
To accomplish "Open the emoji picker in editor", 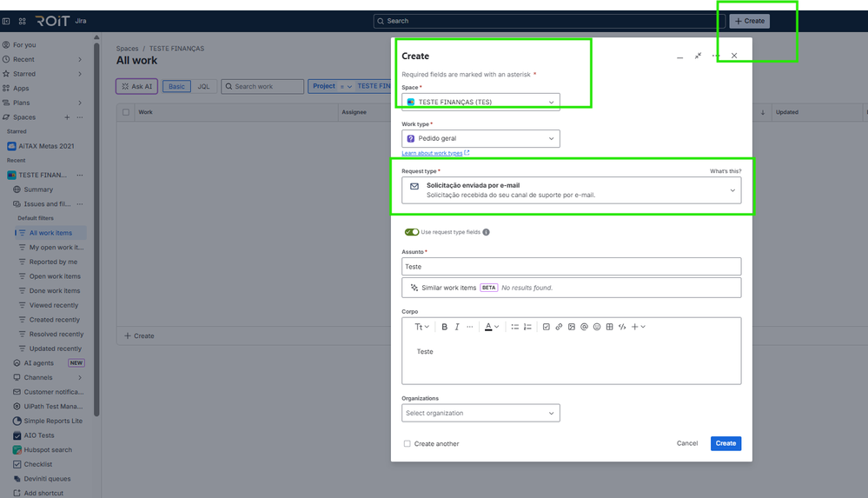I will point(597,327).
